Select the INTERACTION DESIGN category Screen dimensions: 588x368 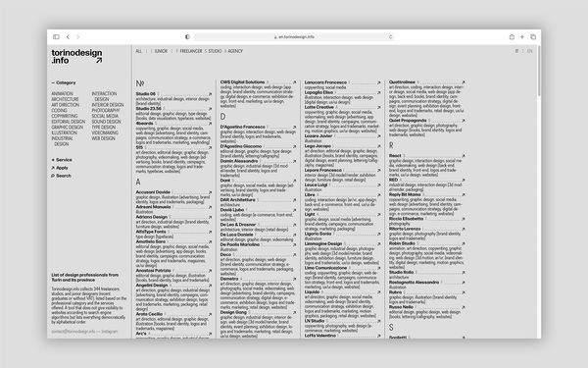(x=104, y=96)
